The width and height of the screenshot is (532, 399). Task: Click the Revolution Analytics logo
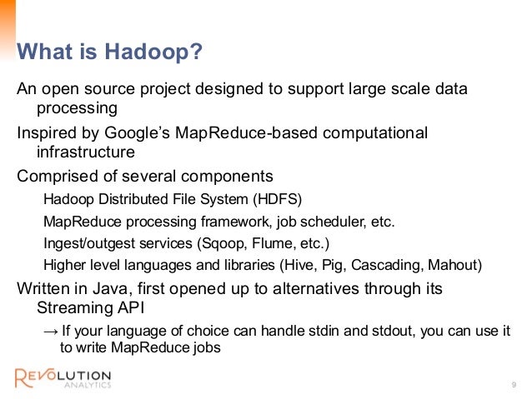(63, 377)
